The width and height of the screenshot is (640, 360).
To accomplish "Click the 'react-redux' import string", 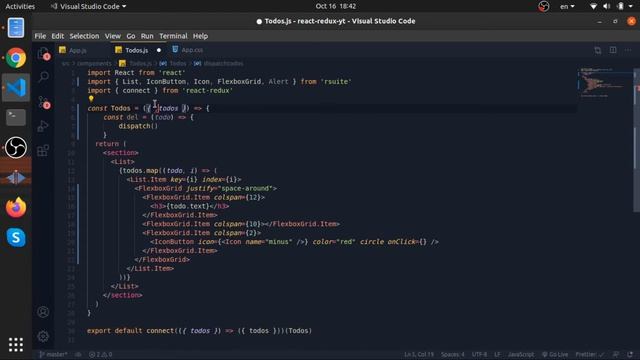I will coord(207,91).
